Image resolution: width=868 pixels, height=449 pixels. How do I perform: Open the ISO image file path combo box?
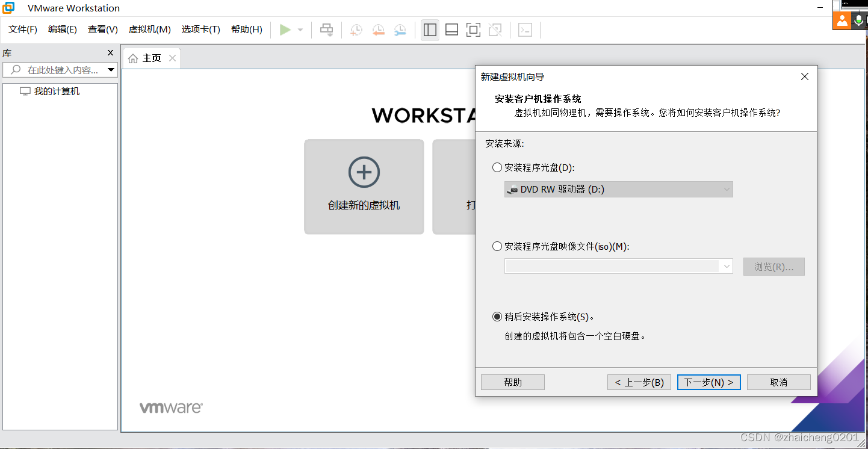pos(619,266)
